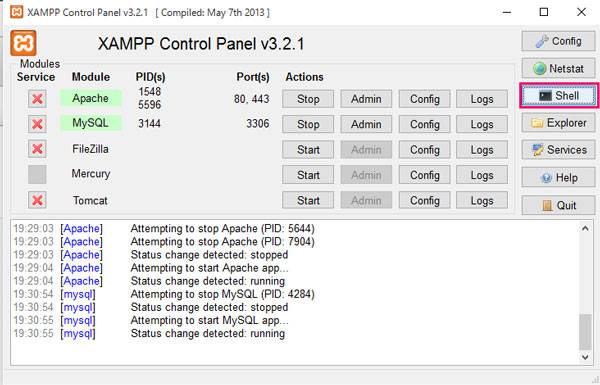Screen dimensions: 600x385
Task: Quit XAMPP via the door icon
Action: point(558,205)
